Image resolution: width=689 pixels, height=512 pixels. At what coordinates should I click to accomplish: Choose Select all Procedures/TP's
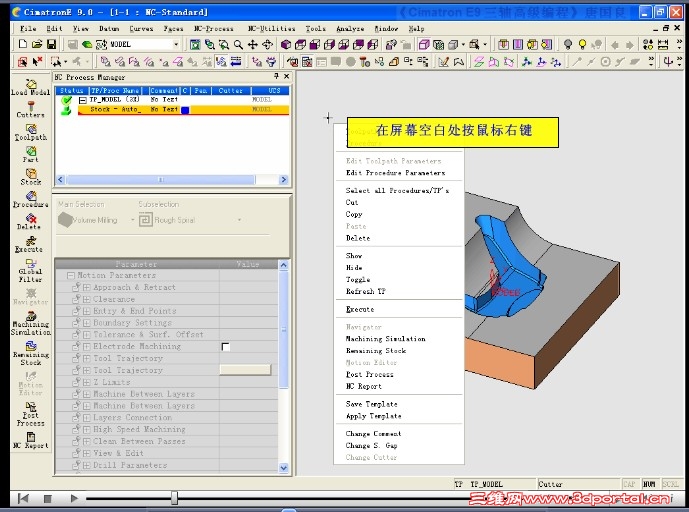pos(397,190)
